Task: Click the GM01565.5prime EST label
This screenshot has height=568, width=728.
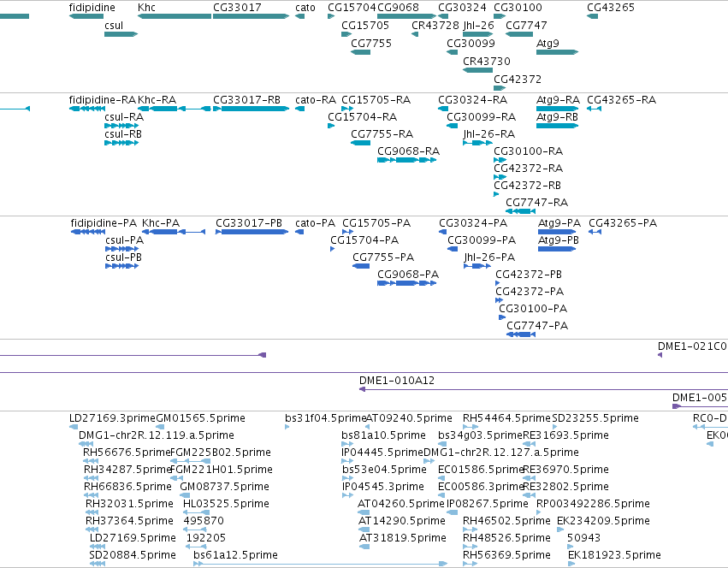Action: pos(200,418)
